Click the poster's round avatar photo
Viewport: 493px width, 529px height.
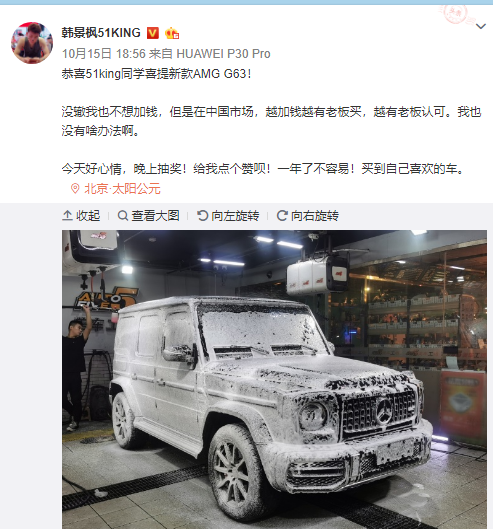[32, 43]
